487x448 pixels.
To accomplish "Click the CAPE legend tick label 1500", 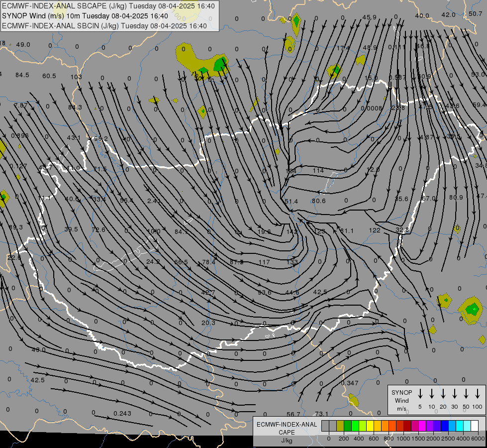I will [x=418, y=439].
